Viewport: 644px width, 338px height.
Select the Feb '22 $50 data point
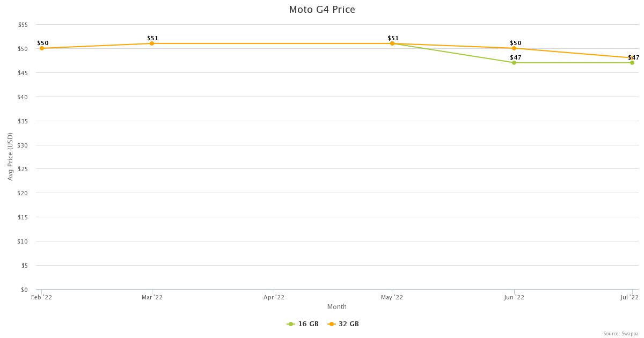point(42,48)
